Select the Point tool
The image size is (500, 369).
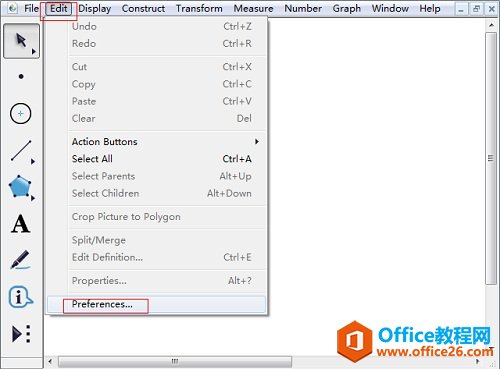coord(21,77)
